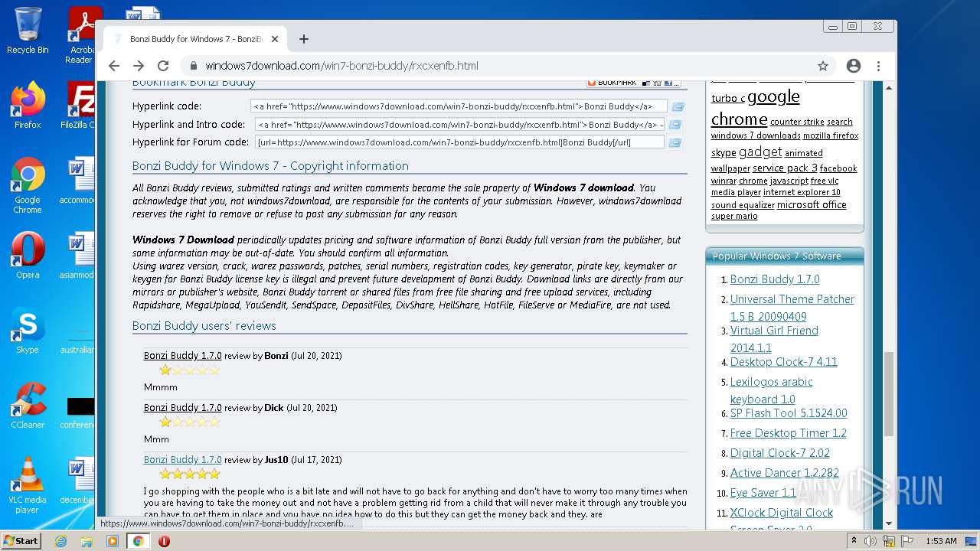Open a new browser tab
This screenshot has width=980, height=551.
tap(304, 39)
